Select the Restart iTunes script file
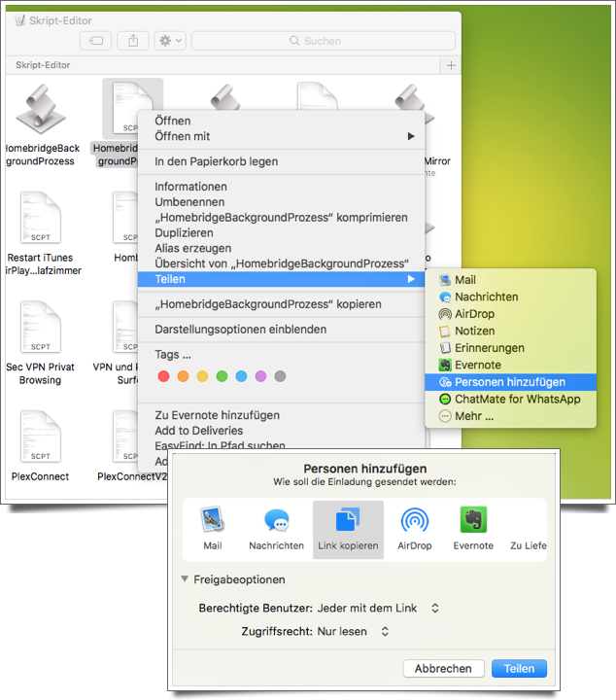616x700 pixels. tap(39, 219)
